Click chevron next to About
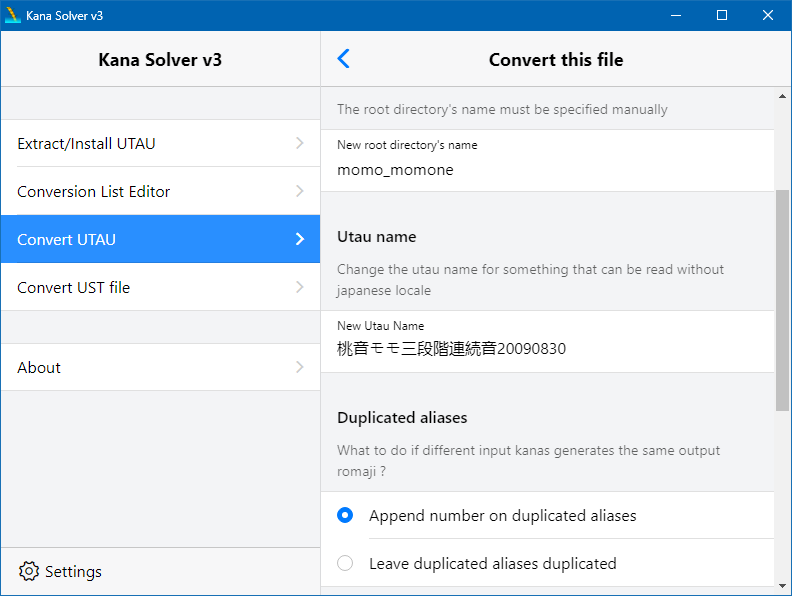The image size is (792, 596). (300, 367)
